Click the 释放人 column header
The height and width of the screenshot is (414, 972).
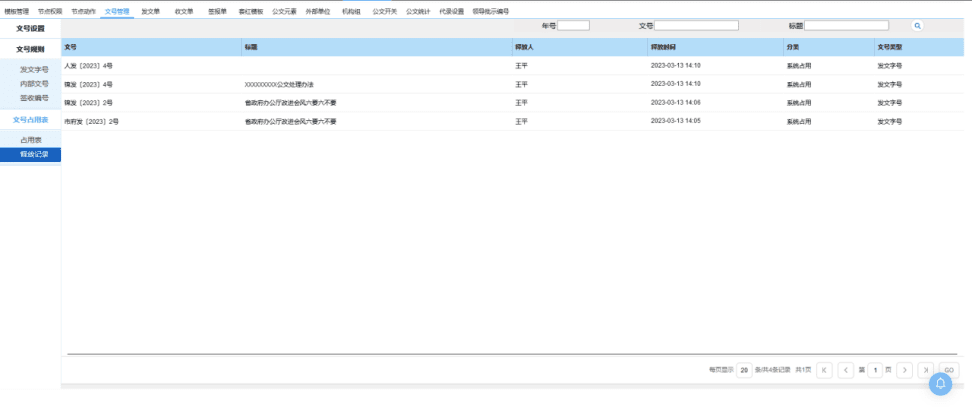pyautogui.click(x=580, y=47)
